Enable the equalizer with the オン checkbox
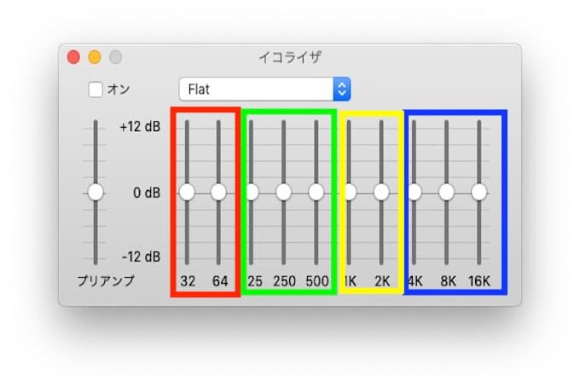 click(96, 89)
